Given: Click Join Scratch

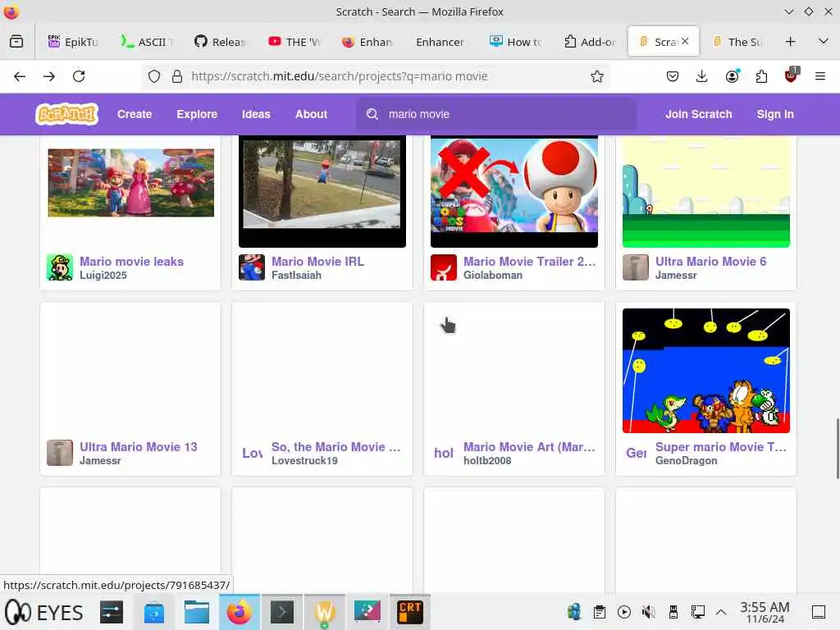Looking at the screenshot, I should [x=699, y=114].
